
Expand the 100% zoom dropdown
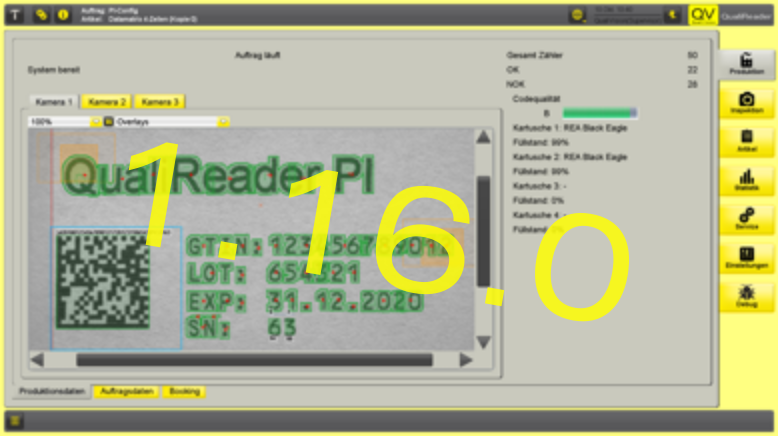click(97, 122)
